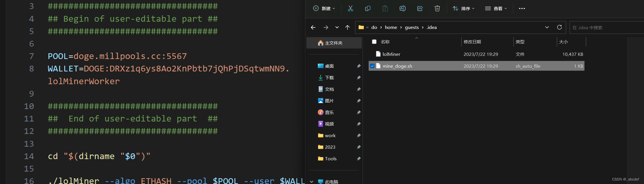Open 下载 (Downloads) in sidebar
Screen dimensions: 644x184
click(x=329, y=78)
